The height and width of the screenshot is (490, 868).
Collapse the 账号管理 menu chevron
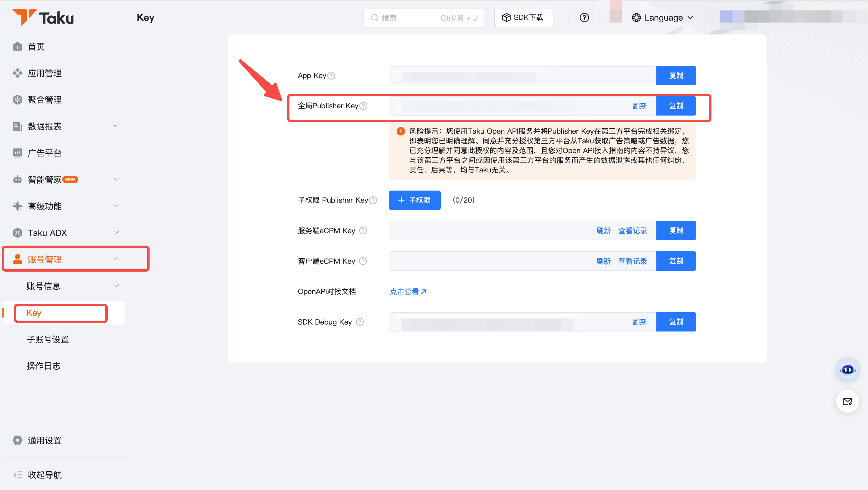tap(116, 259)
